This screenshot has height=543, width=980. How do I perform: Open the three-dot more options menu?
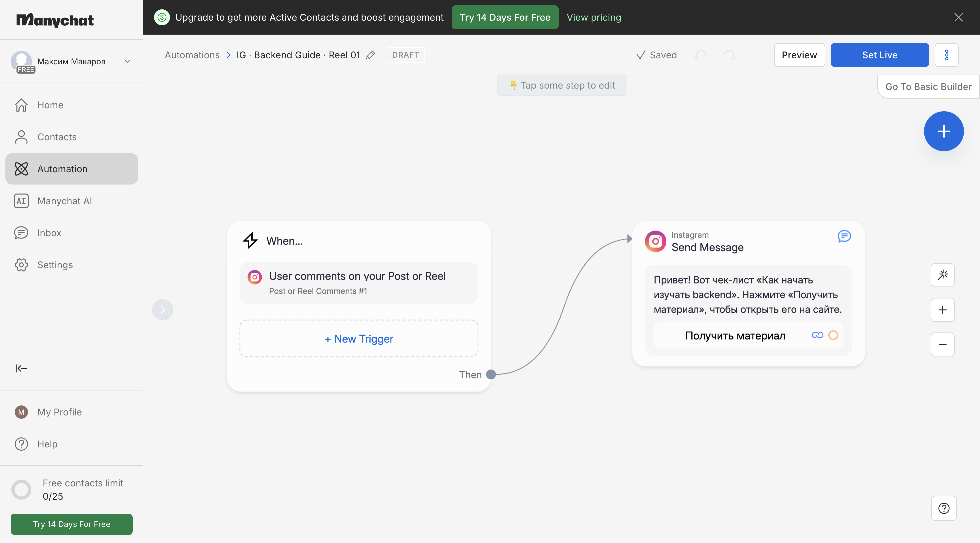tap(947, 55)
